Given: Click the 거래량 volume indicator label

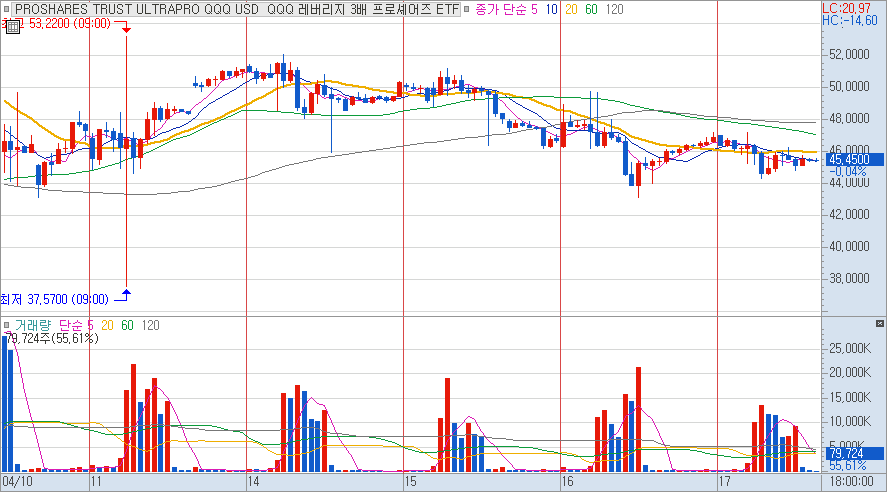Looking at the screenshot, I should click(x=33, y=325).
